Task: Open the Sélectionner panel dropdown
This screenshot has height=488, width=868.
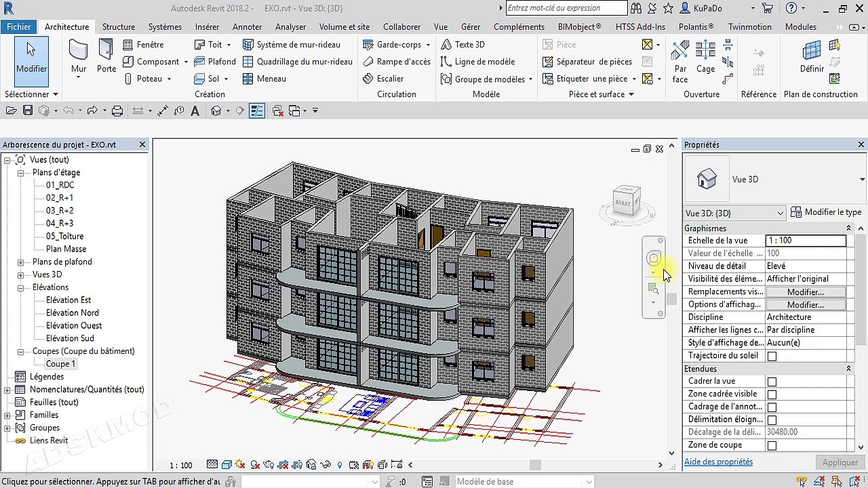Action: coord(31,94)
